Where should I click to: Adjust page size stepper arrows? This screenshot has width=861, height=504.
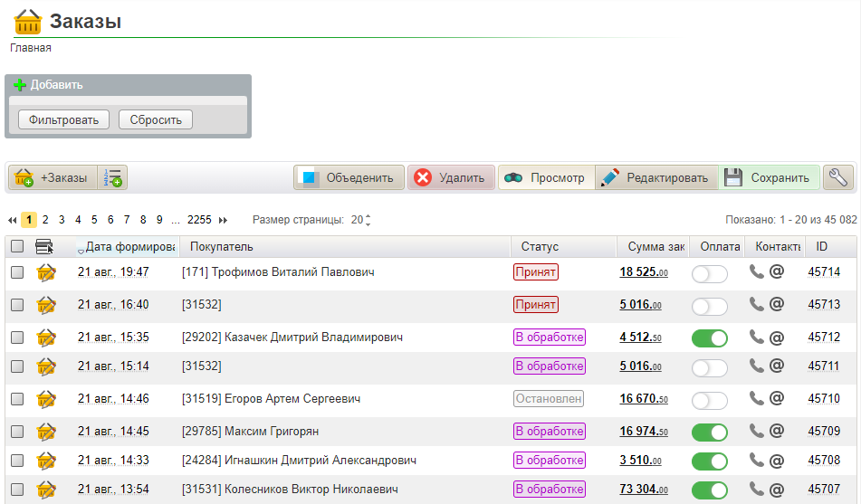(x=368, y=220)
